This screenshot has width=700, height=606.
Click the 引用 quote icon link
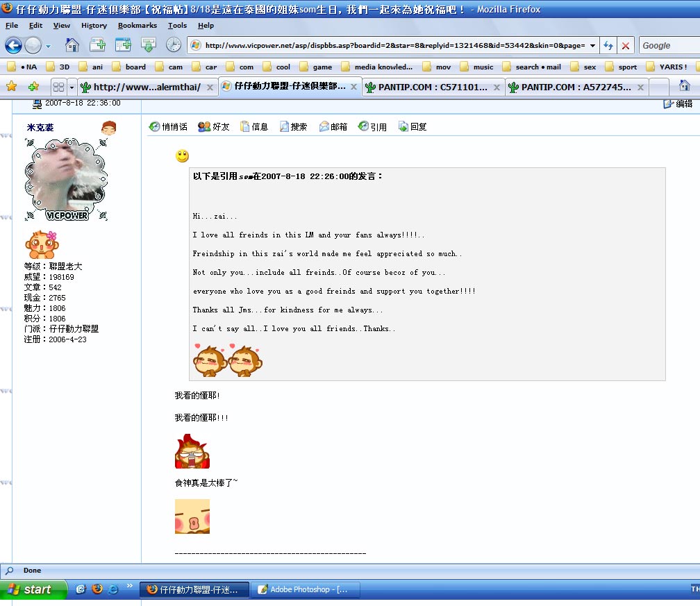point(372,127)
